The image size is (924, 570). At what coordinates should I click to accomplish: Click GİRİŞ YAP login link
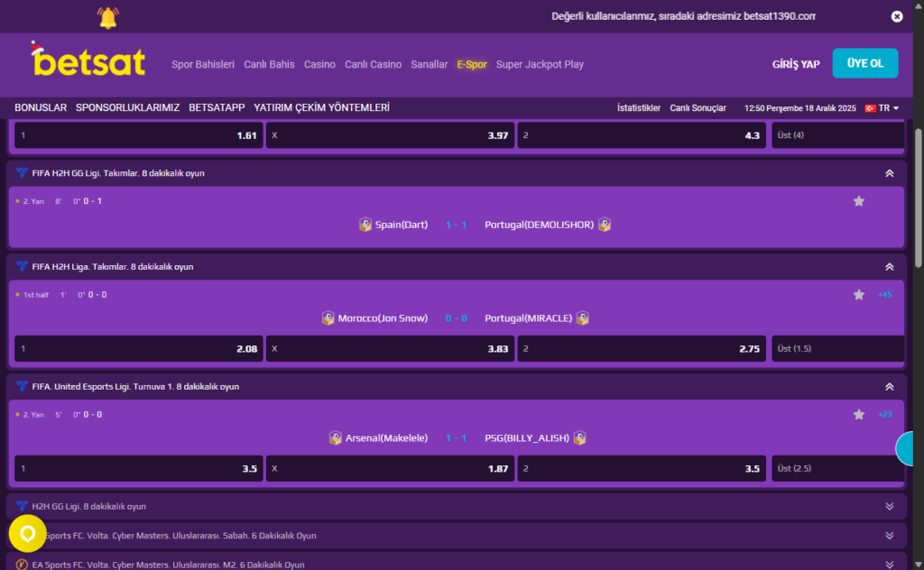(796, 65)
